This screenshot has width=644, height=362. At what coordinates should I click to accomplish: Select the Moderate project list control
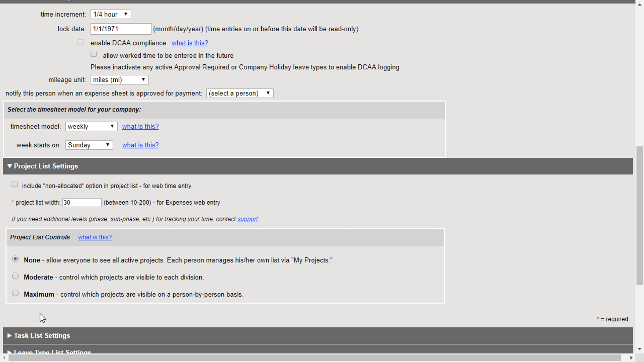coord(15,276)
